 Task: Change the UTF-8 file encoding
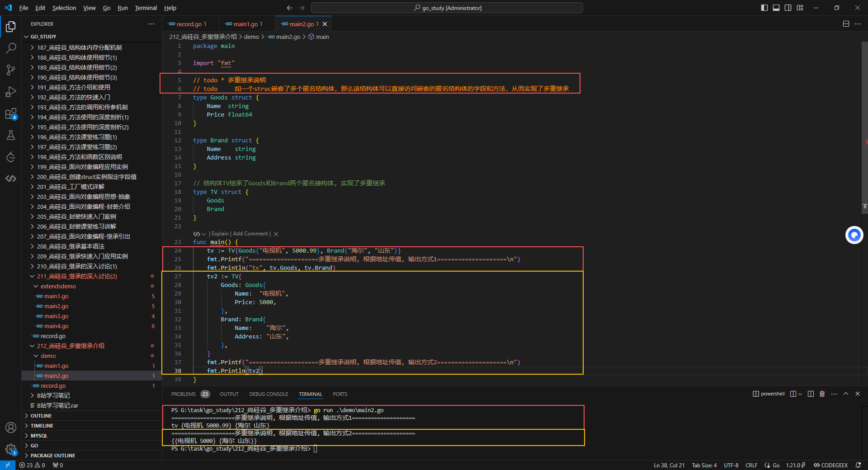click(x=731, y=465)
